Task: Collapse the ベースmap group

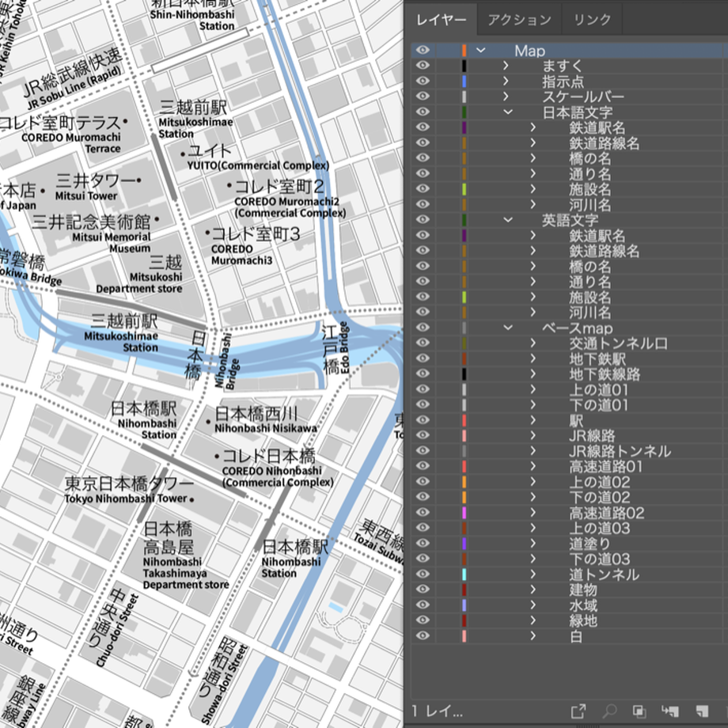Action: click(x=508, y=328)
